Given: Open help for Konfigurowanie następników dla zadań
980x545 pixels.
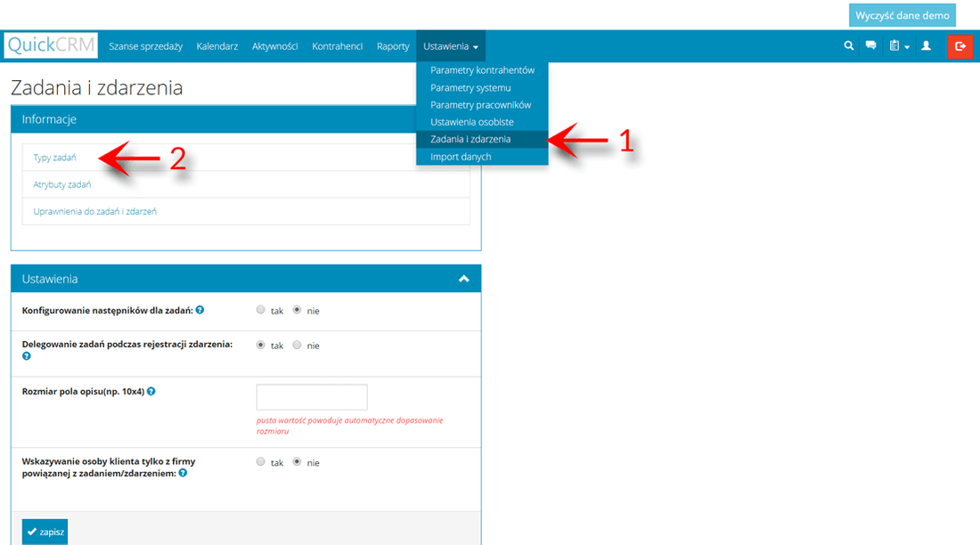Looking at the screenshot, I should click(200, 309).
